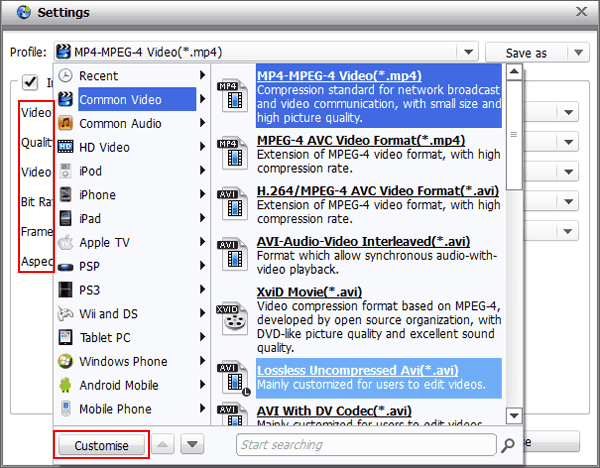Click the Mobile Phone icon
Viewport: 600px width, 468px height.
[x=65, y=409]
